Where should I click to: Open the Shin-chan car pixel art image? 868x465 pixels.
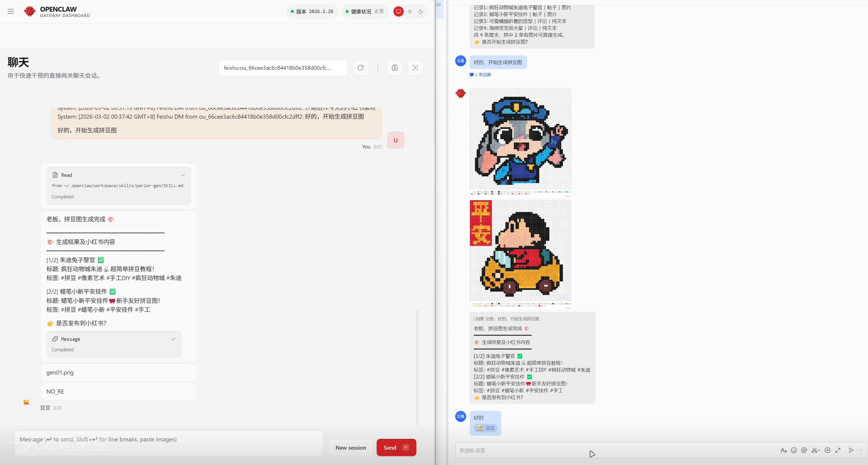pos(520,255)
